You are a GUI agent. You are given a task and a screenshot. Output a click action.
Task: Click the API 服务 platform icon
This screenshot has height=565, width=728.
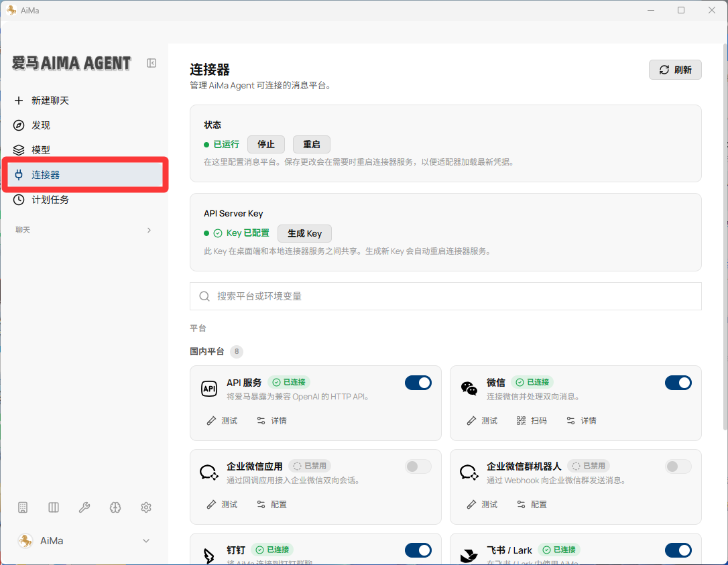tap(209, 389)
